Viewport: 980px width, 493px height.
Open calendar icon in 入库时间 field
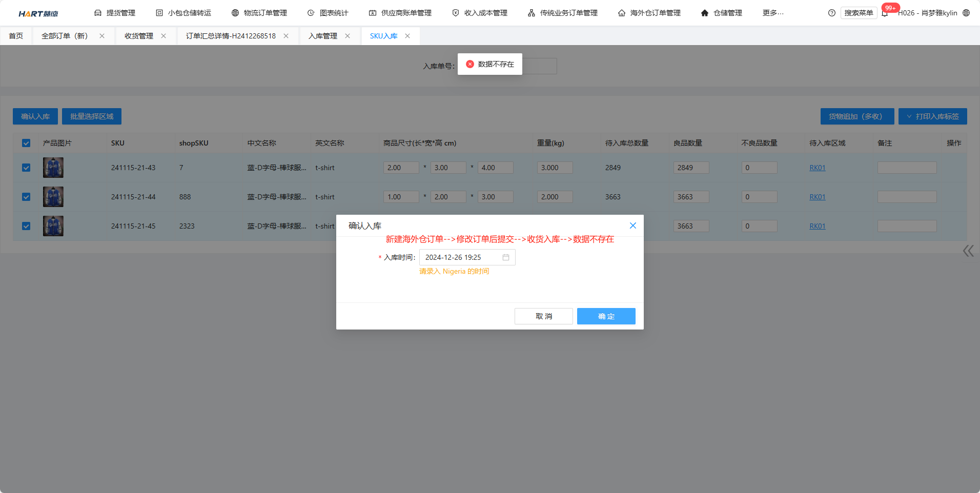[506, 257]
